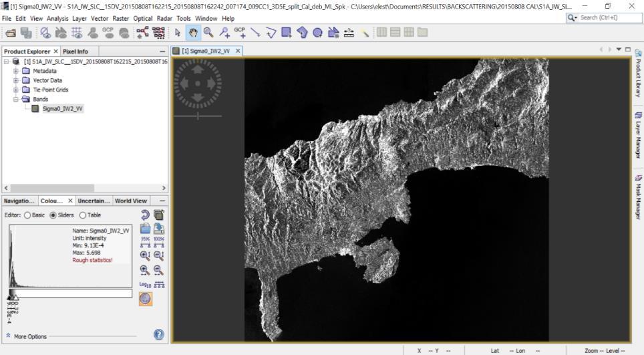Reset colour palette with curved arrow icon
The width and height of the screenshot is (644, 355).
click(145, 215)
